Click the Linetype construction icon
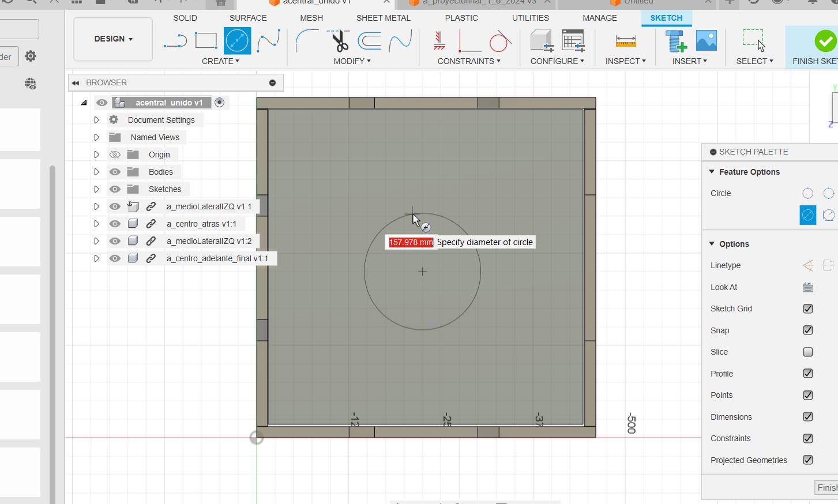This screenshot has width=838, height=504. pos(807,265)
